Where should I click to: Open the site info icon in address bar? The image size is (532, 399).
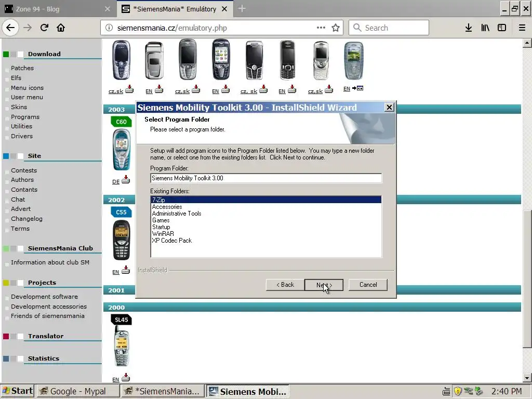click(x=109, y=28)
